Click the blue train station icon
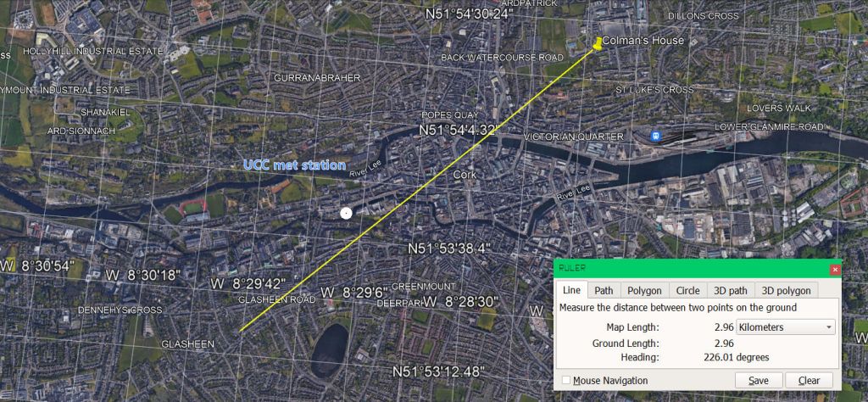Screen dimensions: 868x402 click(x=655, y=135)
